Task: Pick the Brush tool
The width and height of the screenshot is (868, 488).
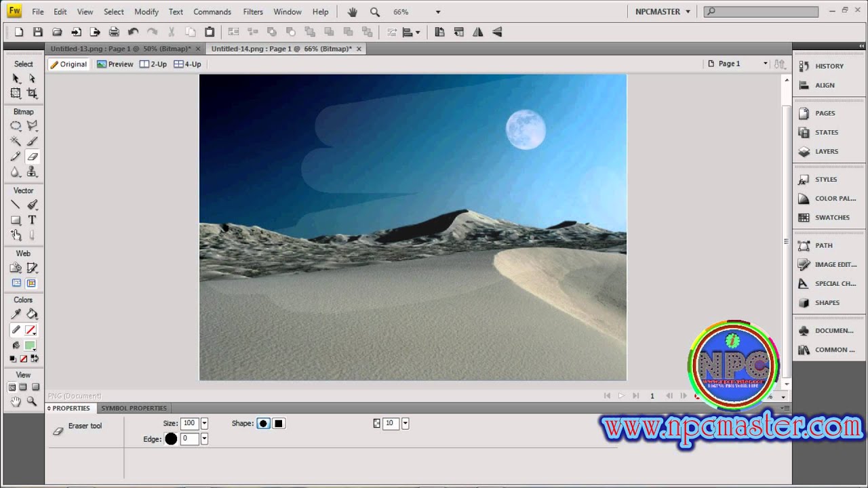Action: coord(32,141)
